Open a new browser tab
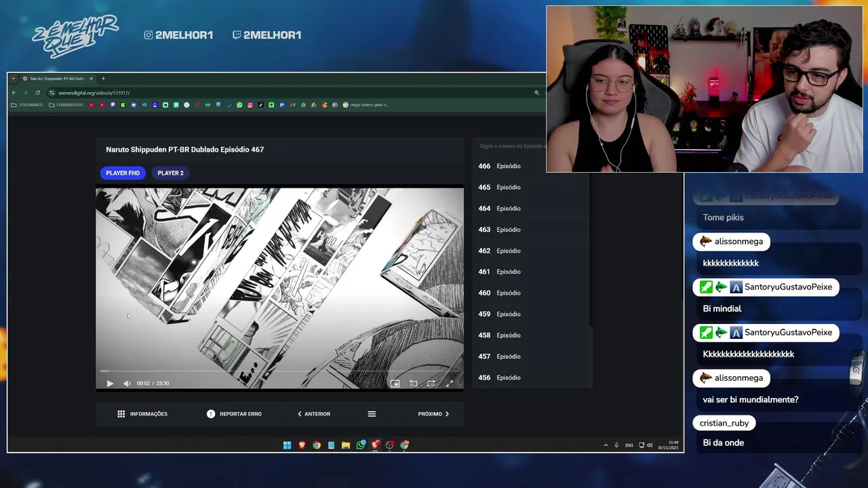The width and height of the screenshot is (868, 488). pos(103,79)
